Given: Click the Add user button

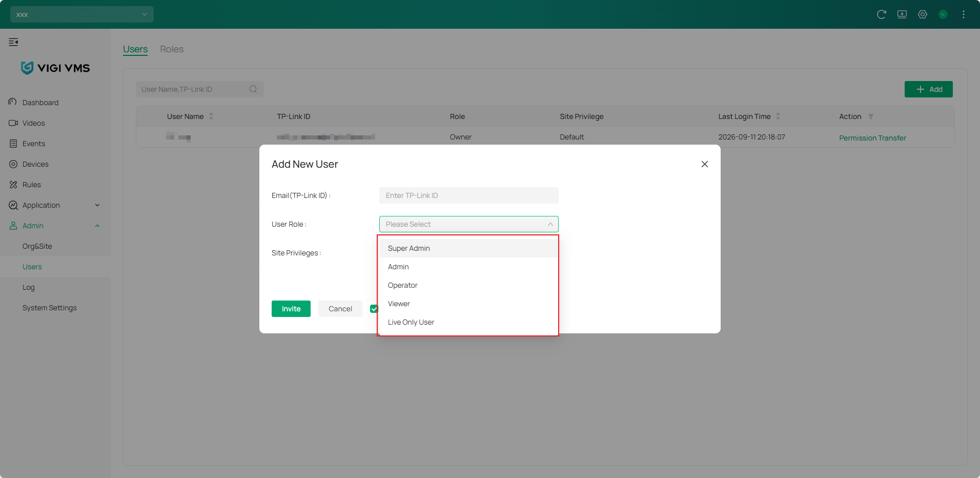Looking at the screenshot, I should [x=929, y=89].
